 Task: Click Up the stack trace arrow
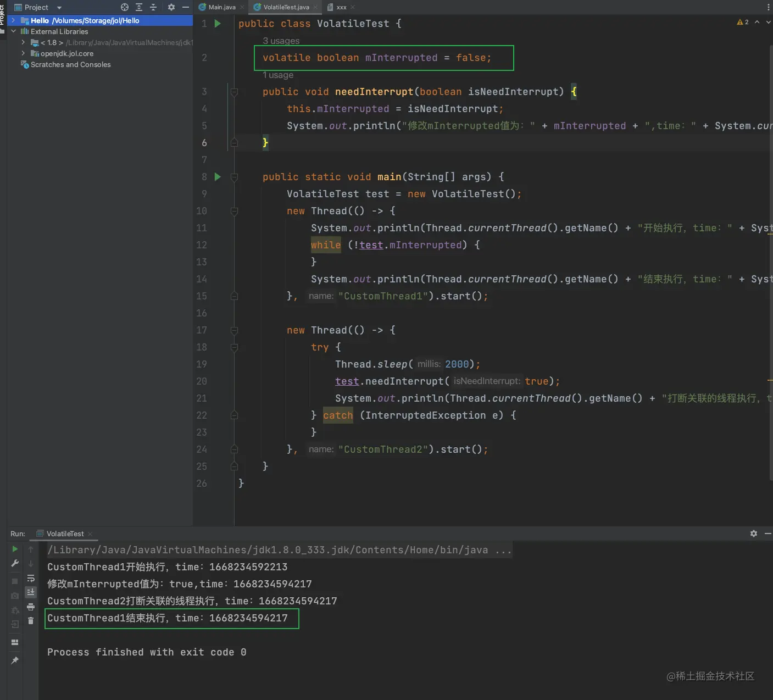pos(31,549)
